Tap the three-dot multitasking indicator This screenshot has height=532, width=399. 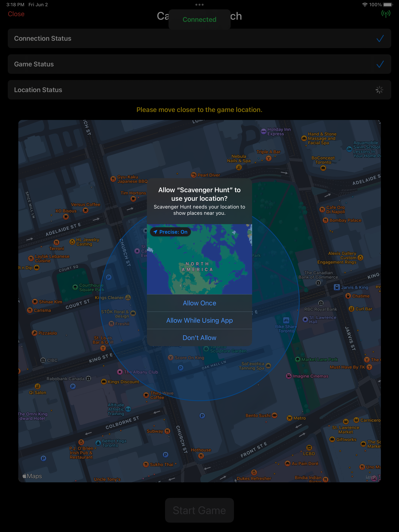pos(199,4)
